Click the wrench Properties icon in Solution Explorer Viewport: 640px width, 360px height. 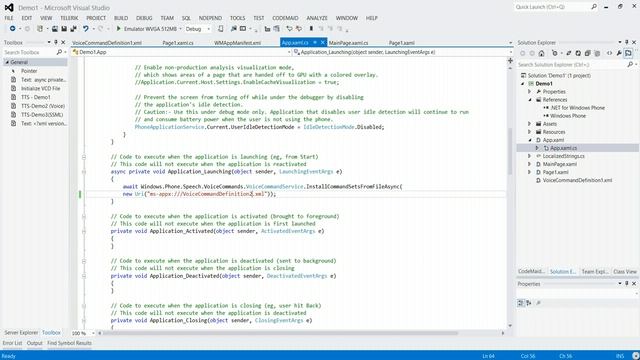[619, 53]
